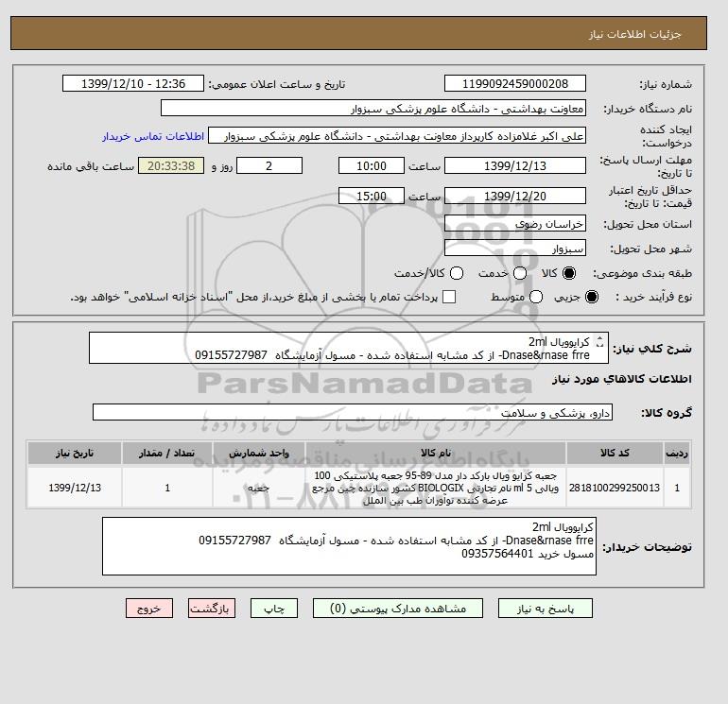
Task: Click the استان محل تحویل خراسان رضوی field
Action: pos(515,224)
